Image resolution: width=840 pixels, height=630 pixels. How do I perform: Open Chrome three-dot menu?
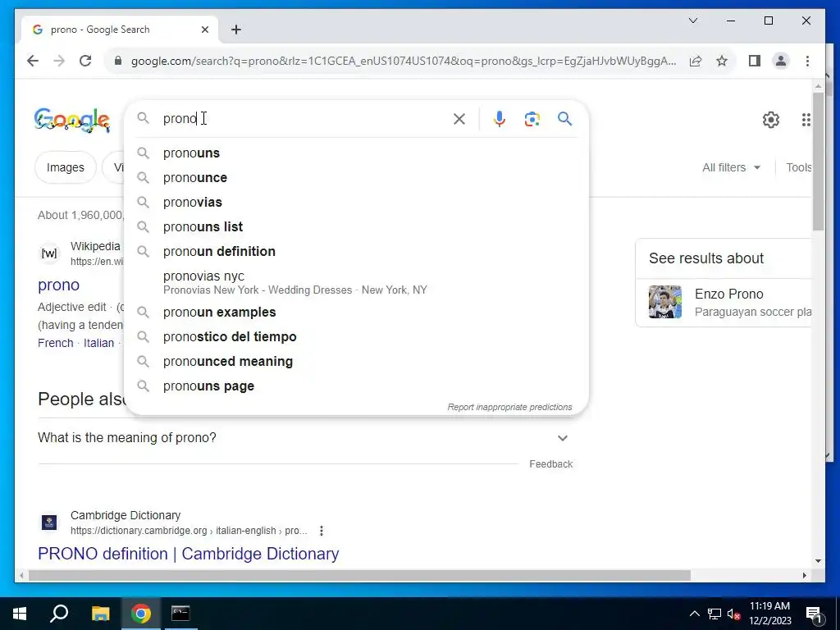point(807,61)
